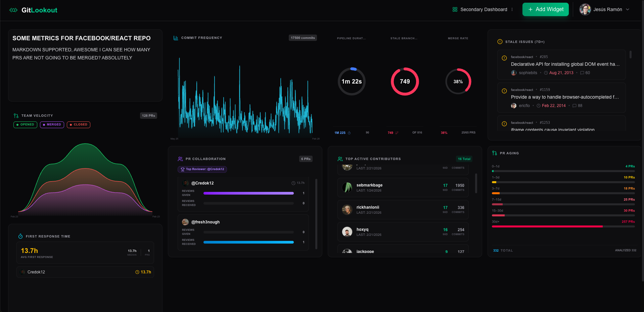
Task: Open rickhanlonii contributor avatar
Action: (x=347, y=210)
